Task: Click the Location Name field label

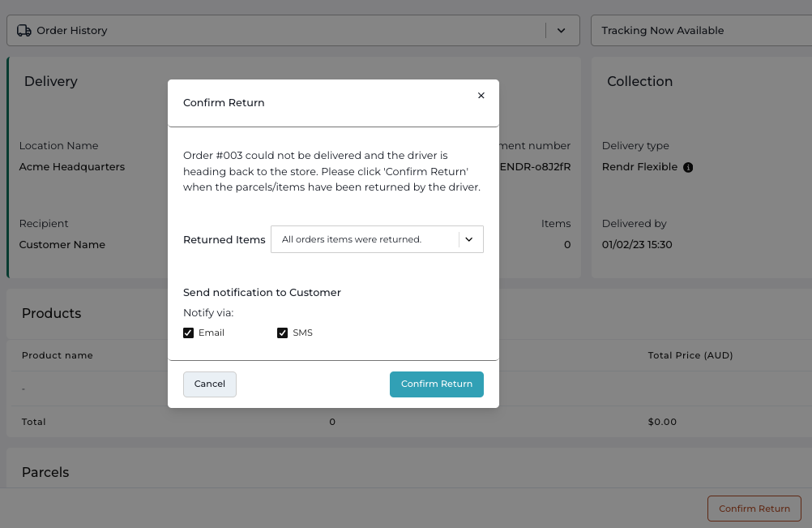Action: pos(58,146)
